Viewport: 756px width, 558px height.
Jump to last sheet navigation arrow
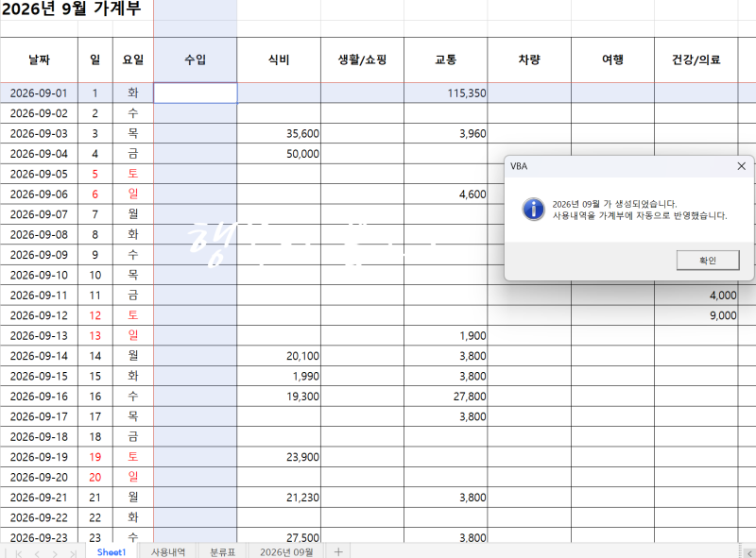point(74,553)
